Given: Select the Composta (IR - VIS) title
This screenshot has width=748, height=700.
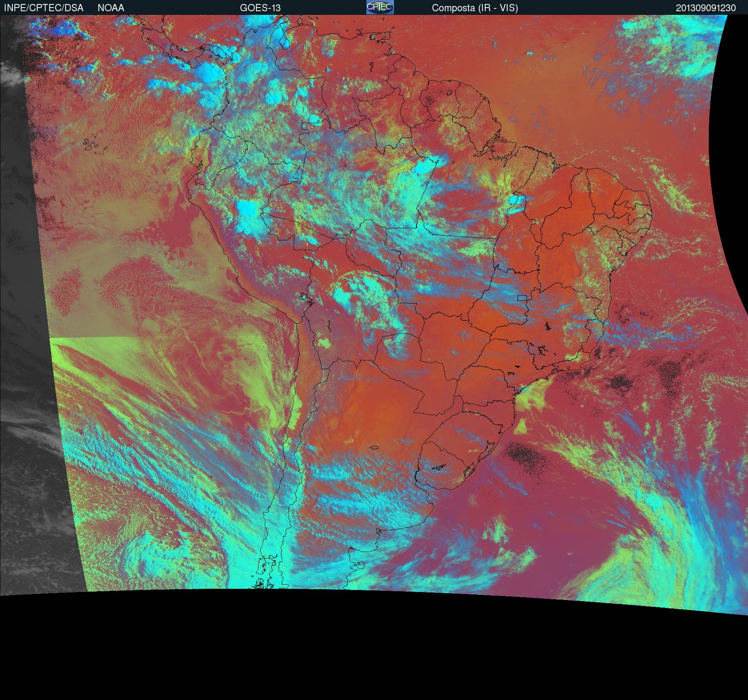Looking at the screenshot, I should 475,8.
